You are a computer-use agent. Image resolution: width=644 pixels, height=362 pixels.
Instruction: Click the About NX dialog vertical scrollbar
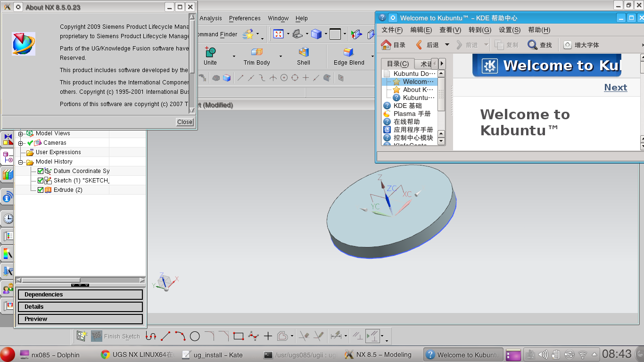click(192, 63)
